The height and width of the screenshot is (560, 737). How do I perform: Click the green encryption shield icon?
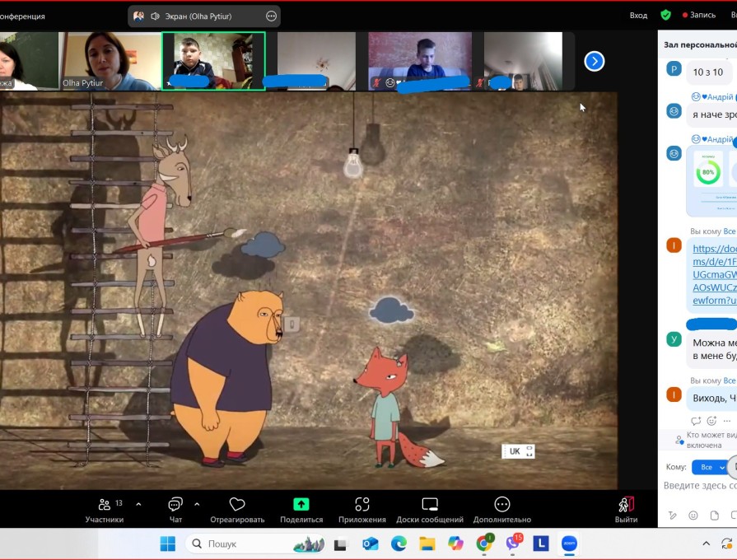point(665,15)
